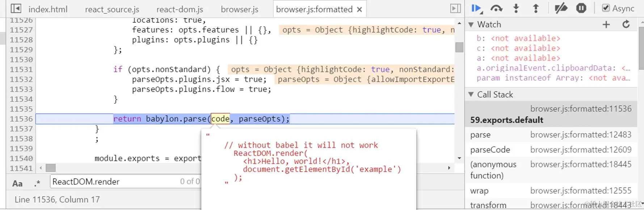Click watch expression 'param instanceof Array'
Viewport: 644px width, 210px height.
[x=553, y=78]
